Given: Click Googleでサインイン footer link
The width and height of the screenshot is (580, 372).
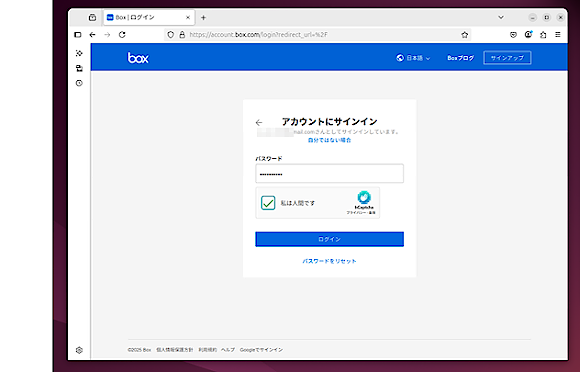Looking at the screenshot, I should tap(262, 350).
